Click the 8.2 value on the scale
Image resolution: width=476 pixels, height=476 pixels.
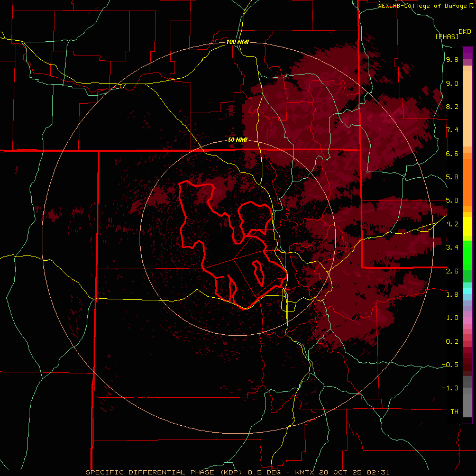pyautogui.click(x=452, y=106)
